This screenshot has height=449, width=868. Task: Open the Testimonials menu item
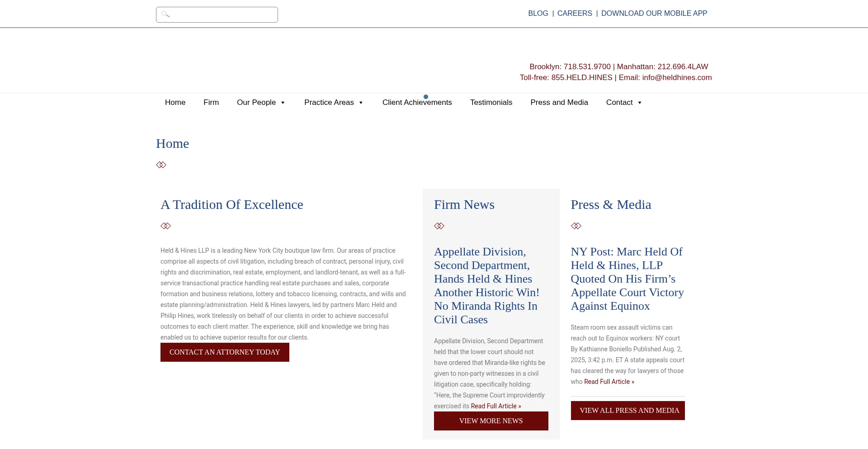[x=491, y=103]
